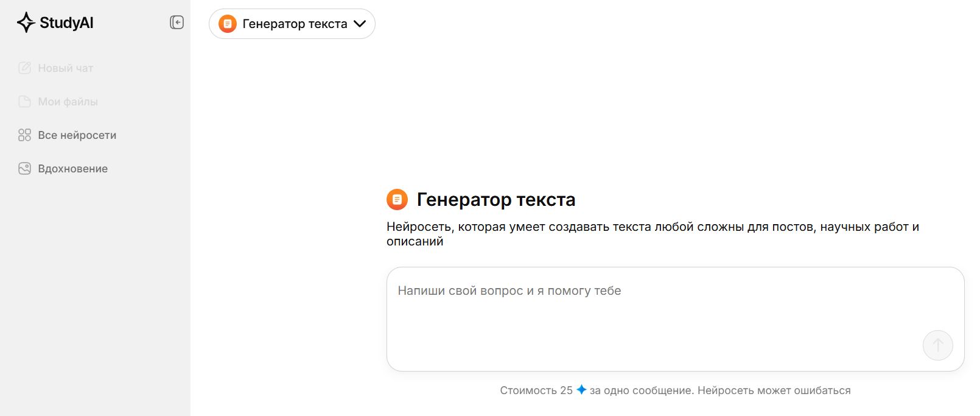Image resolution: width=980 pixels, height=416 pixels.
Task: Click the Вдохновение image icon
Action: point(24,169)
